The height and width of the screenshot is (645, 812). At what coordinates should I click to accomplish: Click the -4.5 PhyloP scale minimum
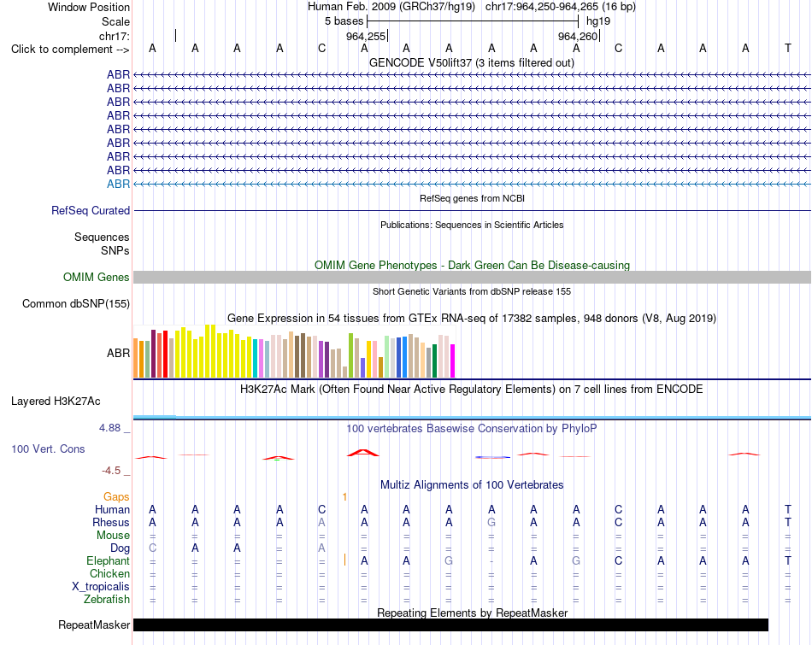tap(111, 471)
